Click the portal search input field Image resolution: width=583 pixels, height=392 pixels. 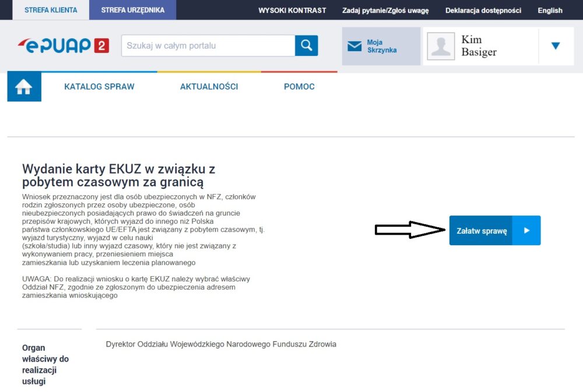click(208, 45)
